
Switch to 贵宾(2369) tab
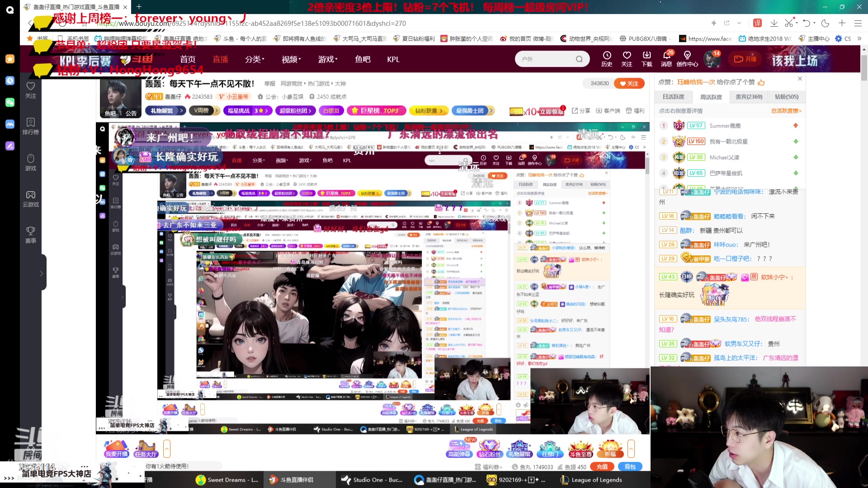[749, 97]
